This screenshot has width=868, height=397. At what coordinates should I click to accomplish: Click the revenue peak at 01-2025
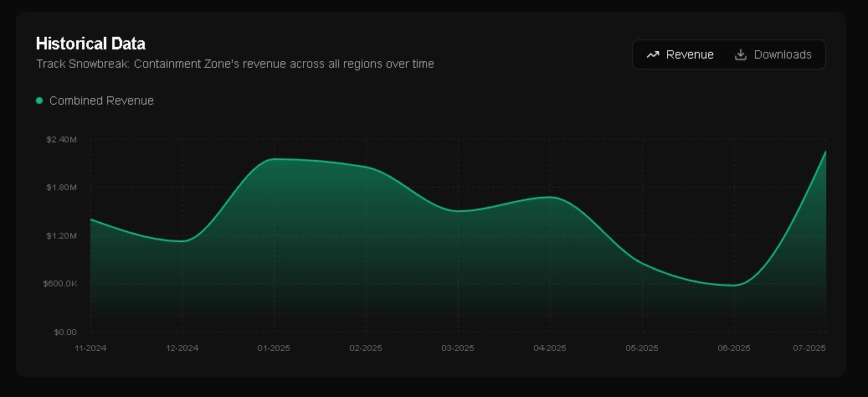click(274, 159)
